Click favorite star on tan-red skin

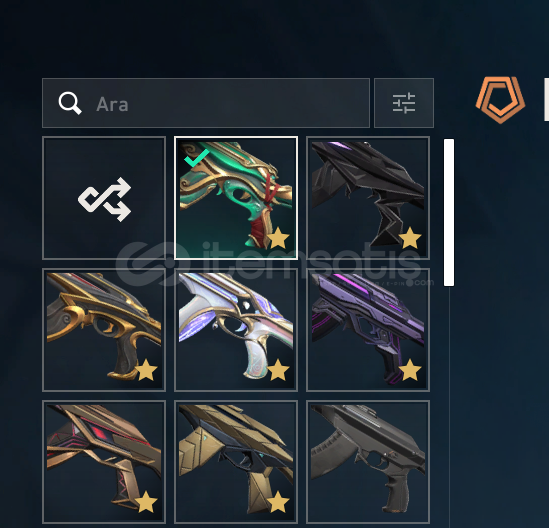pos(146,502)
